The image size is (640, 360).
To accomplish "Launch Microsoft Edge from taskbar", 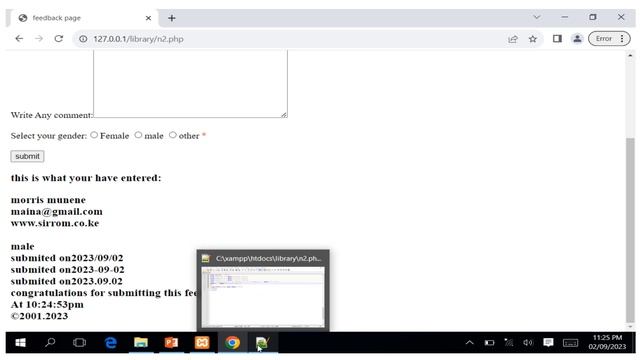I will [111, 342].
